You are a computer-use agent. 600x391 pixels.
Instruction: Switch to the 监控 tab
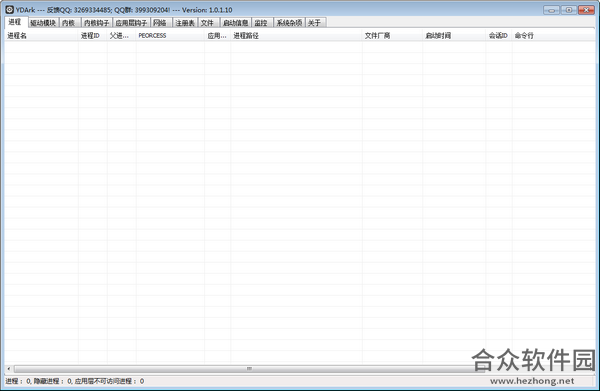(262, 23)
